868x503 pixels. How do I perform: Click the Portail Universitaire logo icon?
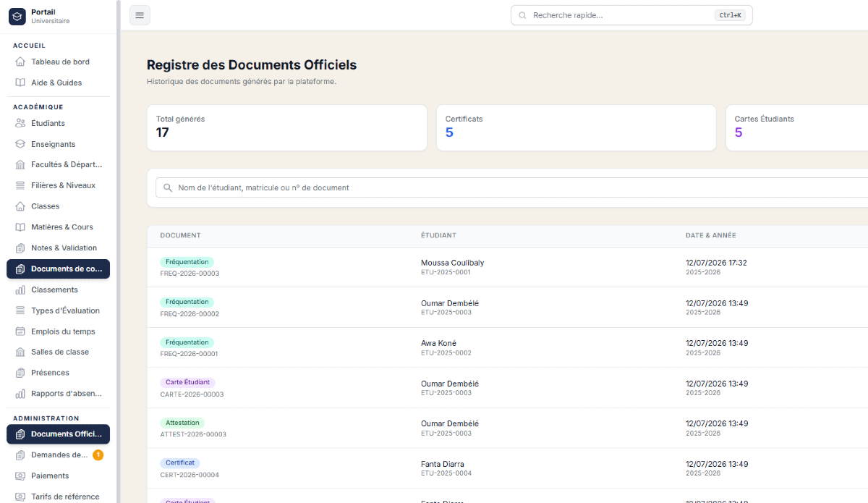coord(17,16)
